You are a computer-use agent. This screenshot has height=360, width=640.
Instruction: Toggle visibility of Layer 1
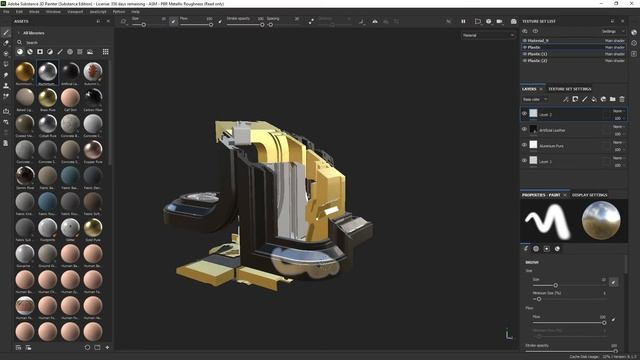click(x=524, y=161)
